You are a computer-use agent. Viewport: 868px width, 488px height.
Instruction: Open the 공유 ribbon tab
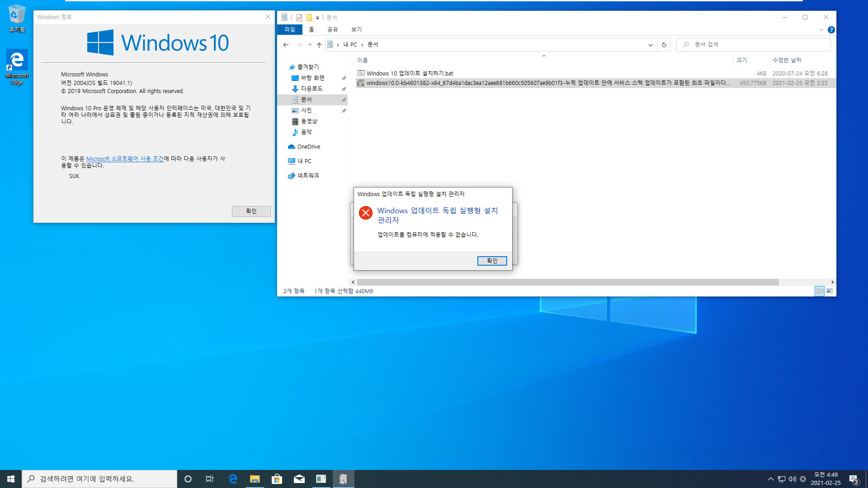point(333,29)
